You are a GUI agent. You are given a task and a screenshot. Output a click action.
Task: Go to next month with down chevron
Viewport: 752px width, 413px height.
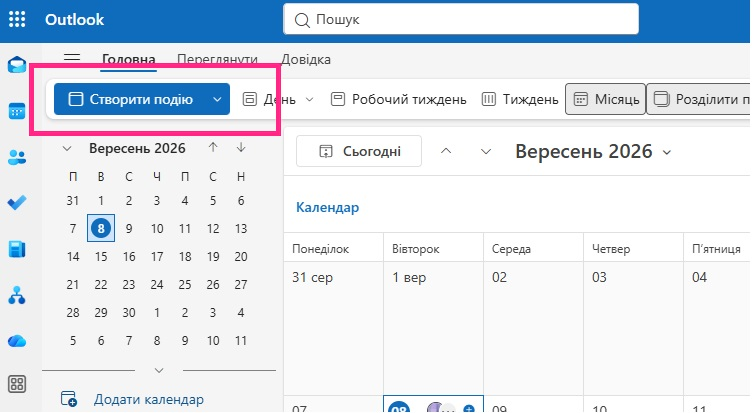pos(486,152)
